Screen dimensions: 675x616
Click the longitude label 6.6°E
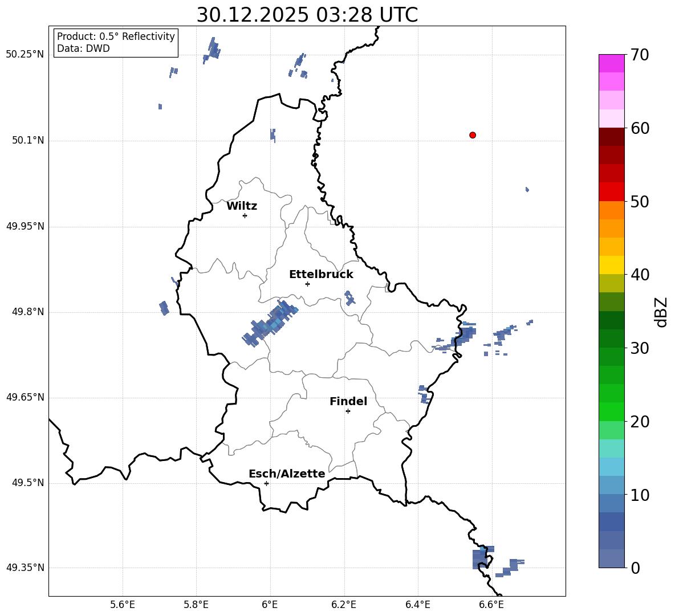[x=491, y=605]
